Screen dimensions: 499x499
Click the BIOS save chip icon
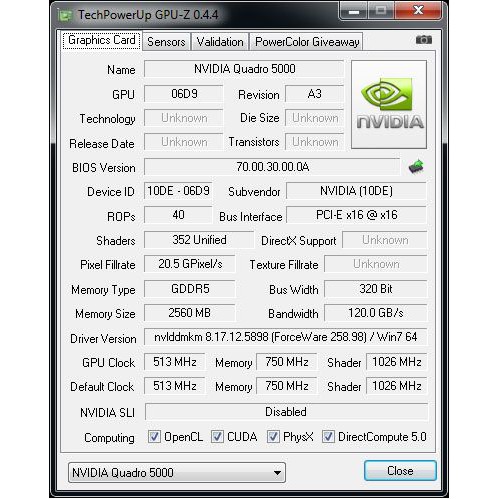click(416, 166)
